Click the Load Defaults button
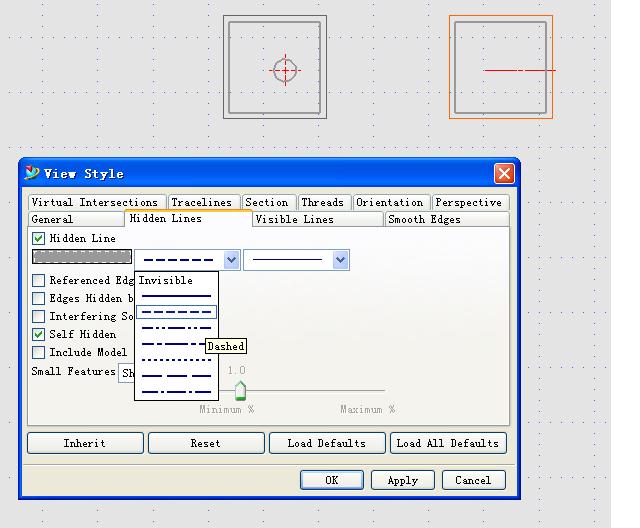Viewport: 640px width, 528px height. click(x=327, y=443)
